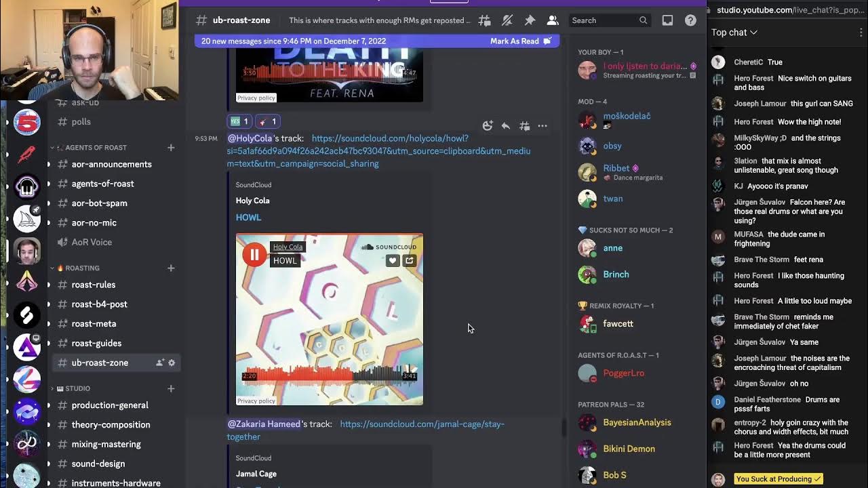
Task: Open HolyCola's soundcloud howl link
Action: coord(378,150)
